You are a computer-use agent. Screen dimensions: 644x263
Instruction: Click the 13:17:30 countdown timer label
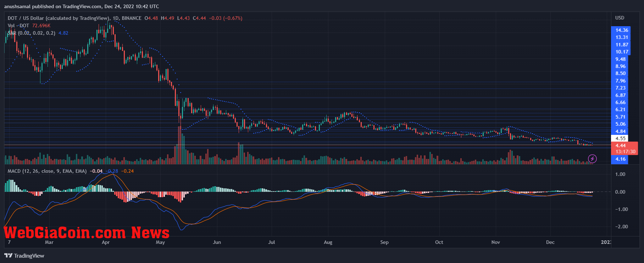625,151
